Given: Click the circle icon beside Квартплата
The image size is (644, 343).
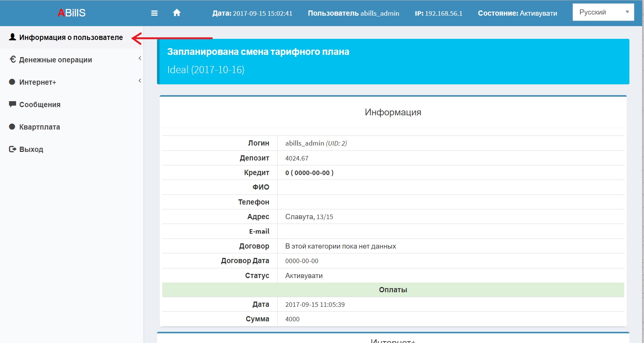Looking at the screenshot, I should click(x=12, y=127).
